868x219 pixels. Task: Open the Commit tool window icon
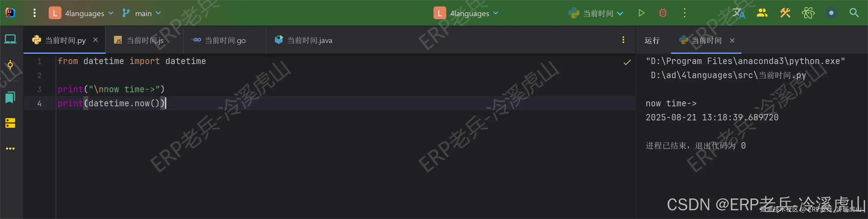(x=11, y=65)
